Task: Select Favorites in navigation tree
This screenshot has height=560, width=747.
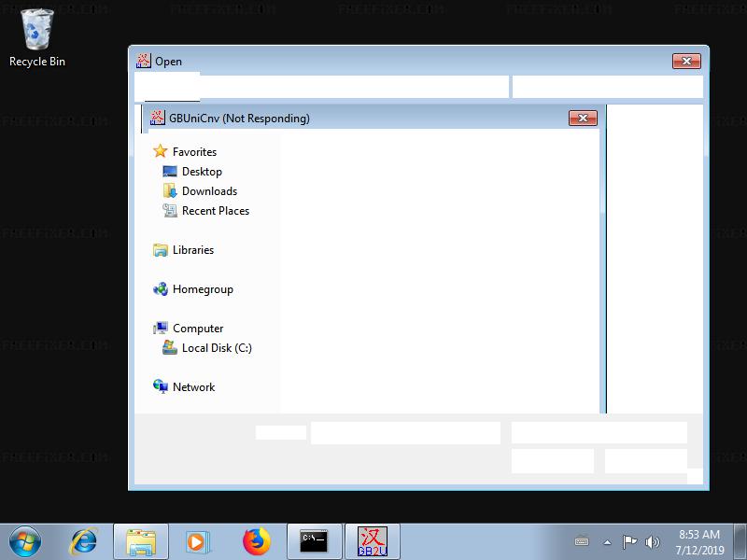Action: 194,151
